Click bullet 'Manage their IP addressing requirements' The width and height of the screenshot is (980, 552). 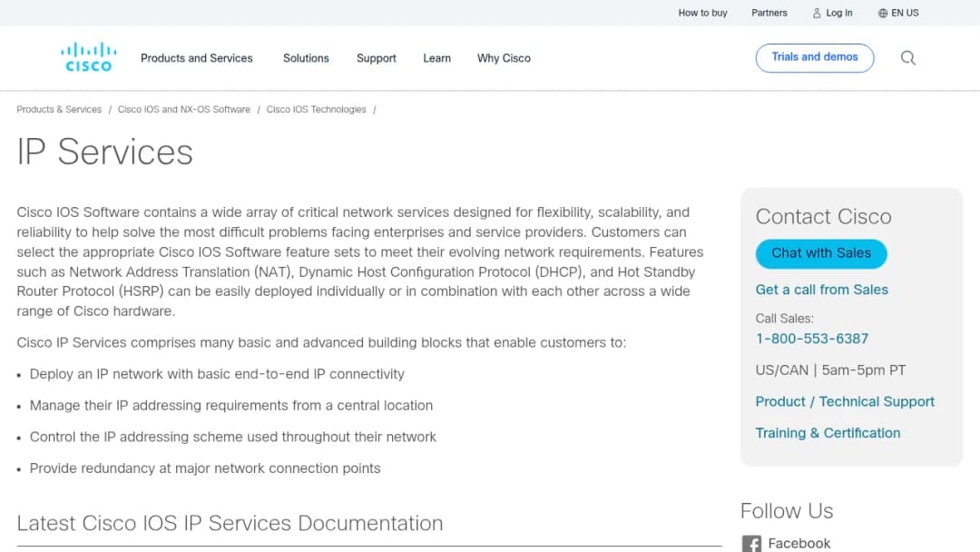(x=231, y=405)
